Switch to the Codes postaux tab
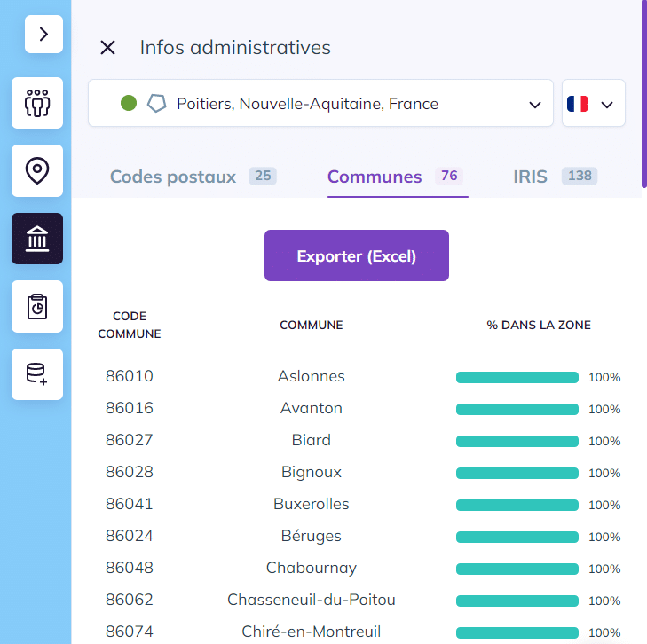This screenshot has width=647, height=644. coord(193,177)
